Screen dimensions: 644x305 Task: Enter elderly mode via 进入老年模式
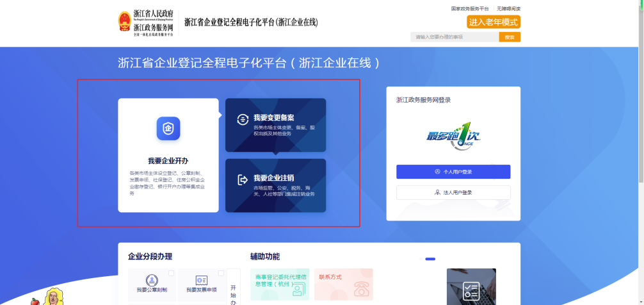tap(494, 22)
